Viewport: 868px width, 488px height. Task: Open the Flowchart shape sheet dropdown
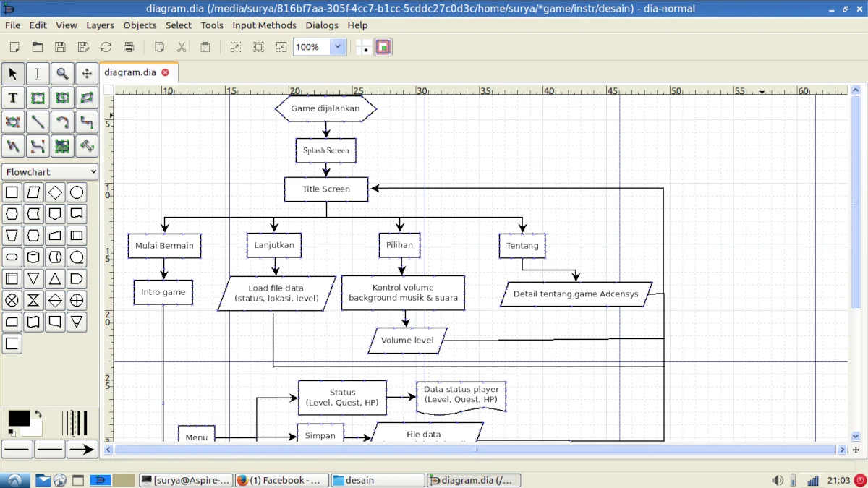pyautogui.click(x=50, y=172)
